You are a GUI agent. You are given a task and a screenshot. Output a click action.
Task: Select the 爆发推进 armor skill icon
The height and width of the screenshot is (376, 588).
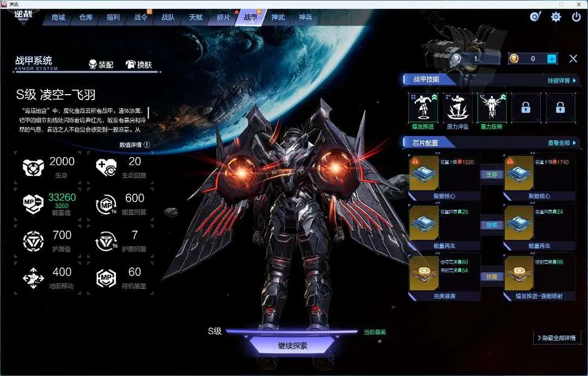pyautogui.click(x=422, y=107)
